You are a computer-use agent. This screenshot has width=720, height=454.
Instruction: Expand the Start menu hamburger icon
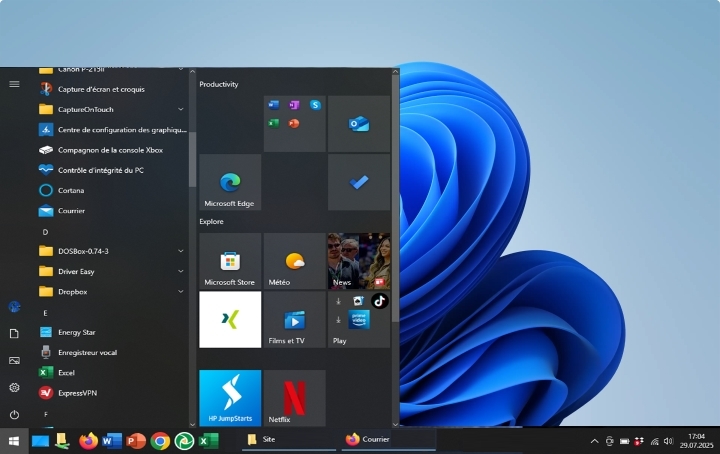(14, 84)
